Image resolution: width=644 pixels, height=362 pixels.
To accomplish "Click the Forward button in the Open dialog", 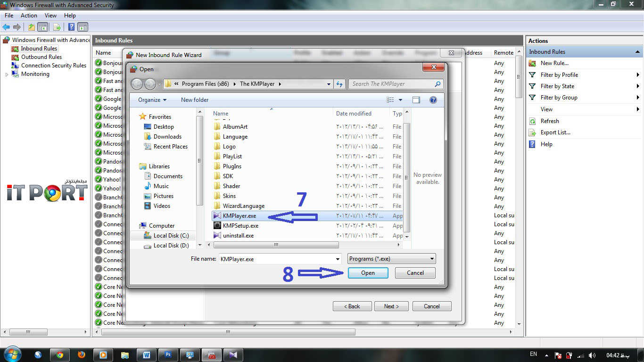I will 150,84.
